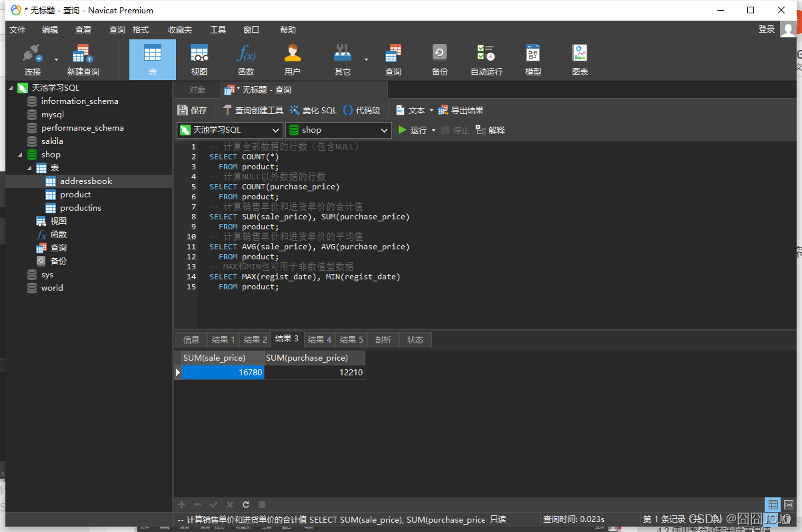Collapse the 表 tables node
The height and width of the screenshot is (532, 802).
click(x=29, y=168)
